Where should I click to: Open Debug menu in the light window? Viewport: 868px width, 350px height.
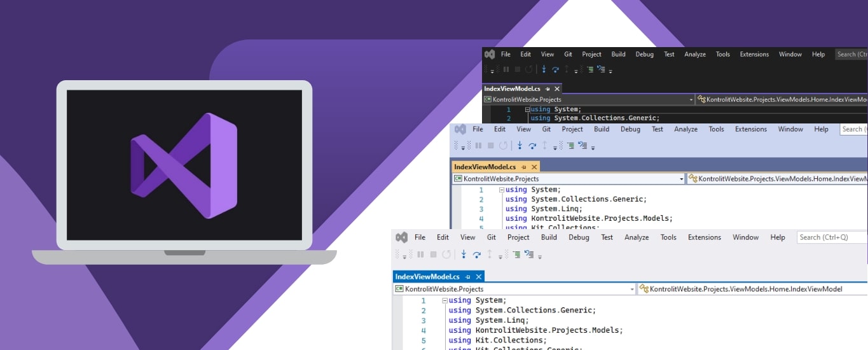(579, 237)
